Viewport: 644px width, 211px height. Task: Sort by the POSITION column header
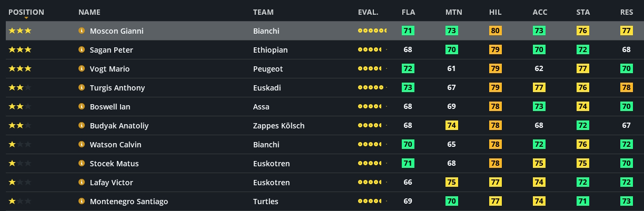click(26, 12)
